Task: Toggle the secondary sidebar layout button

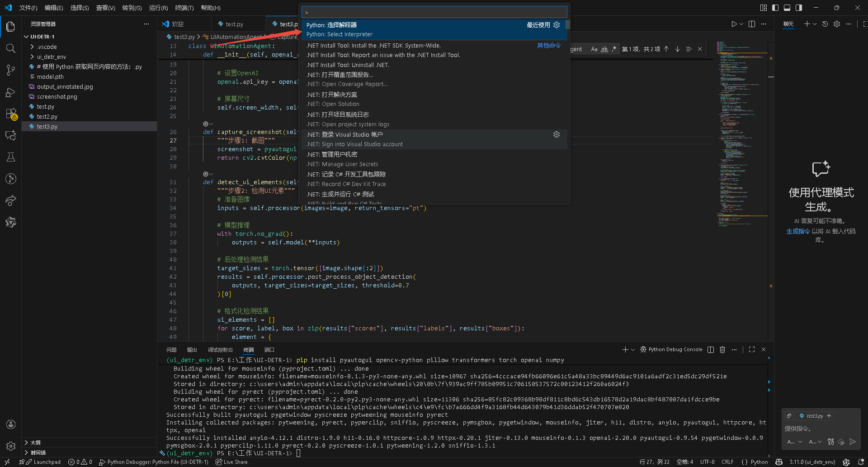Action: [x=799, y=8]
